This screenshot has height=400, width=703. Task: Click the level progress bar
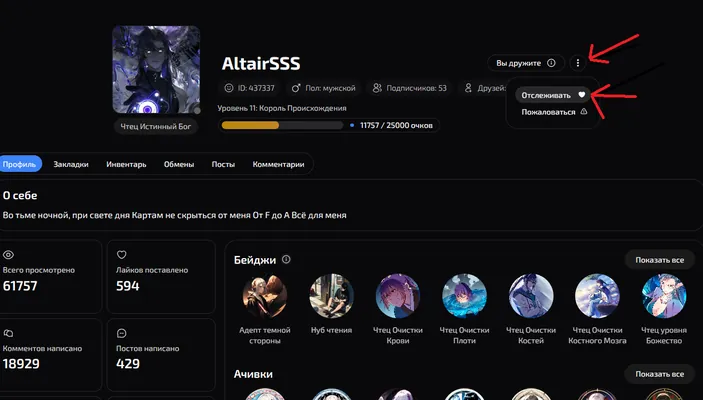(x=282, y=126)
